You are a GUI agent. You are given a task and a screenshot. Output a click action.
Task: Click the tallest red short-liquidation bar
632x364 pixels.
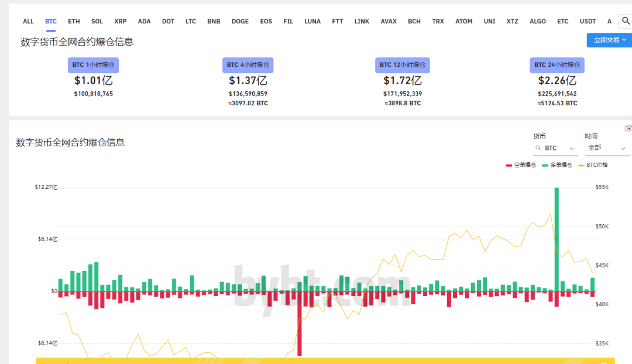pyautogui.click(x=300, y=324)
